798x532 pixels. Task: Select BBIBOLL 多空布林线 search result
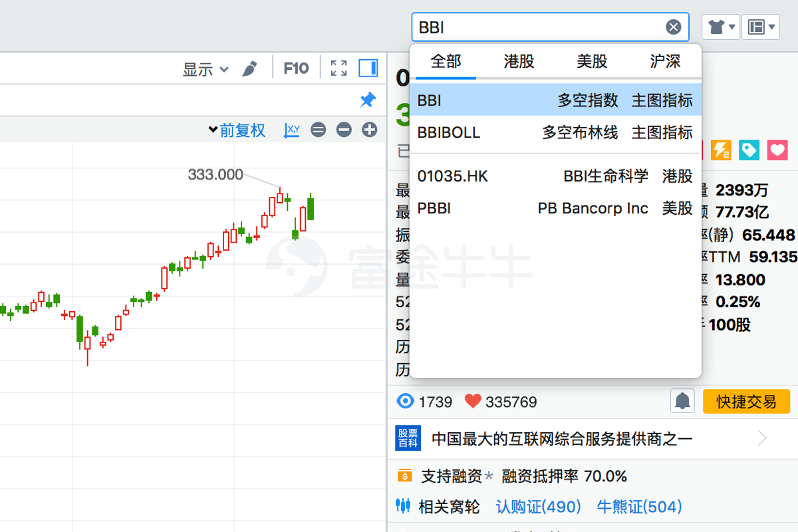(555, 132)
